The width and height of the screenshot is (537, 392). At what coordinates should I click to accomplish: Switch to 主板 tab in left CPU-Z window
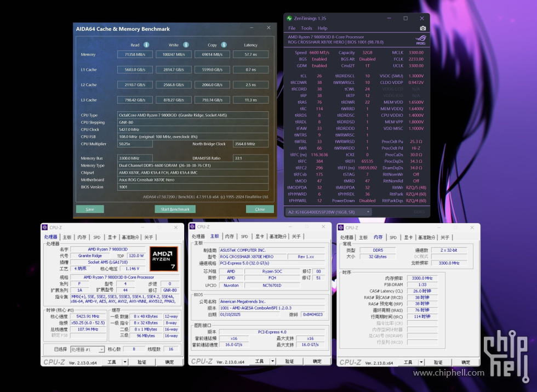pos(67,237)
